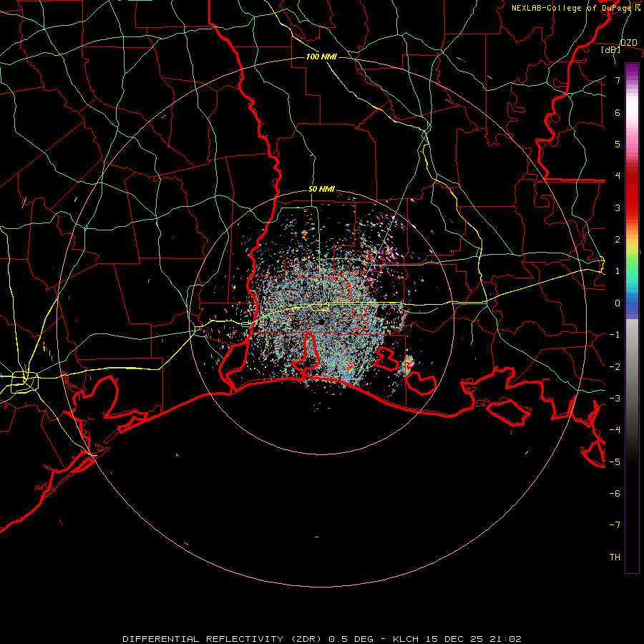Click the -4 value on the color scale
Viewport: 644px width, 644px height.
615,430
